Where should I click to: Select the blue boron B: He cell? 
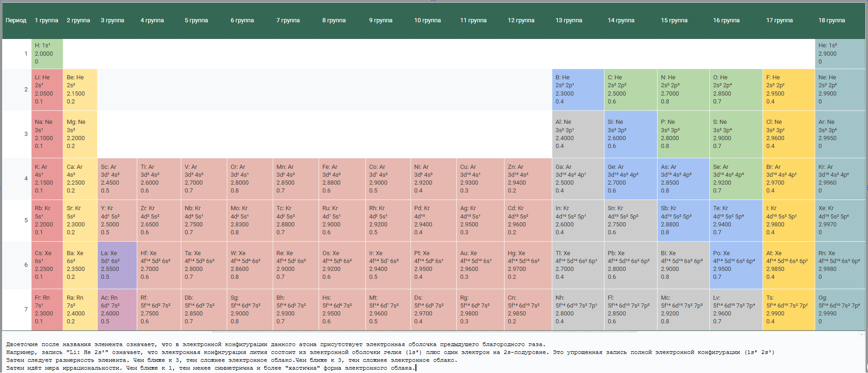point(577,90)
